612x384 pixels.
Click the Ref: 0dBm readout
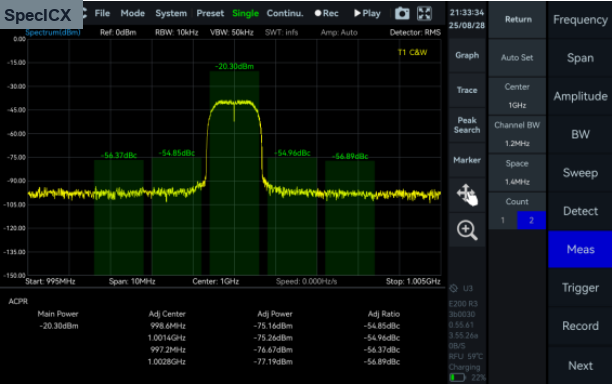pos(118,32)
